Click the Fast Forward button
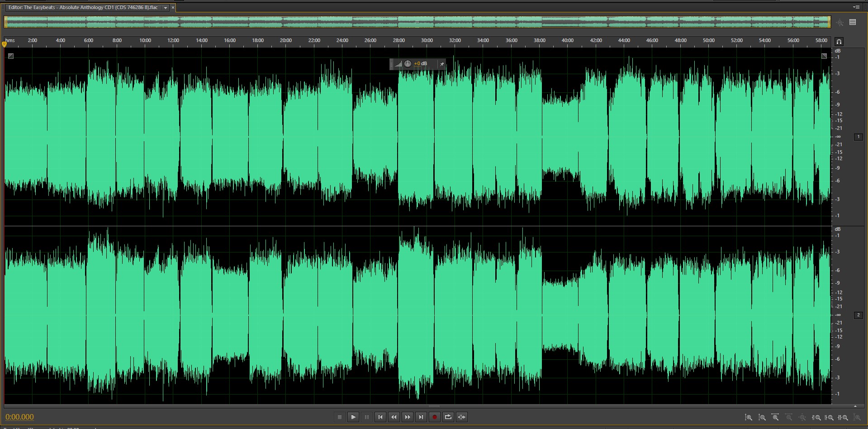This screenshot has height=429, width=868. pyautogui.click(x=407, y=417)
